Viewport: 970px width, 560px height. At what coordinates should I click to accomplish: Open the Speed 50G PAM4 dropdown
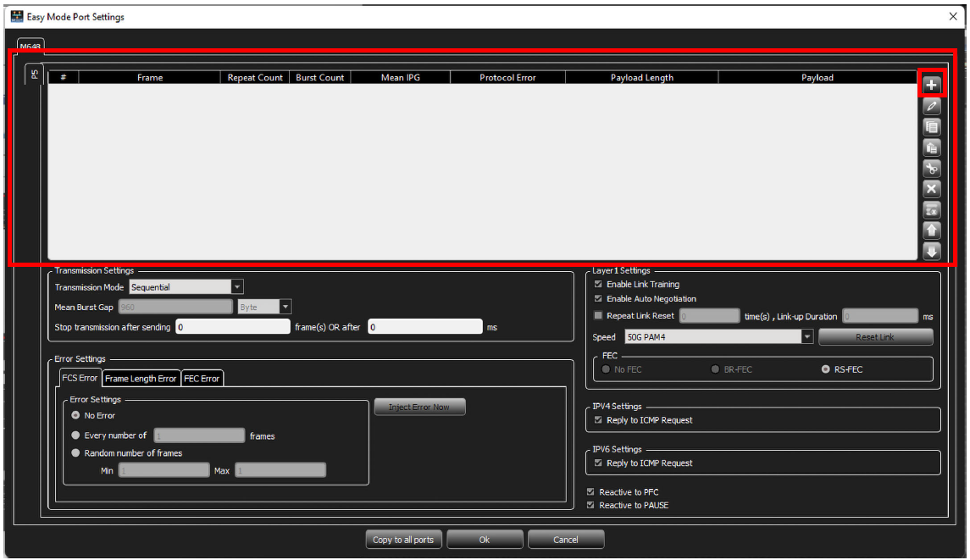[806, 336]
